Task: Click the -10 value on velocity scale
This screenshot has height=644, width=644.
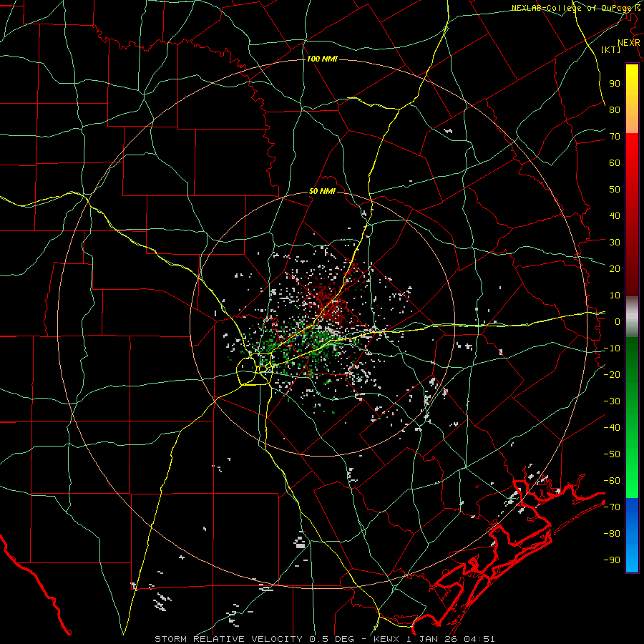Action: [612, 348]
